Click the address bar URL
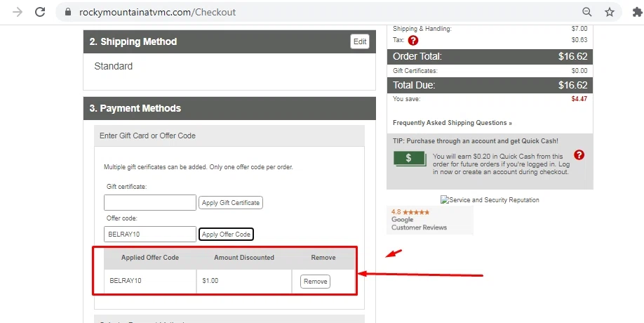The width and height of the screenshot is (644, 323). [158, 12]
